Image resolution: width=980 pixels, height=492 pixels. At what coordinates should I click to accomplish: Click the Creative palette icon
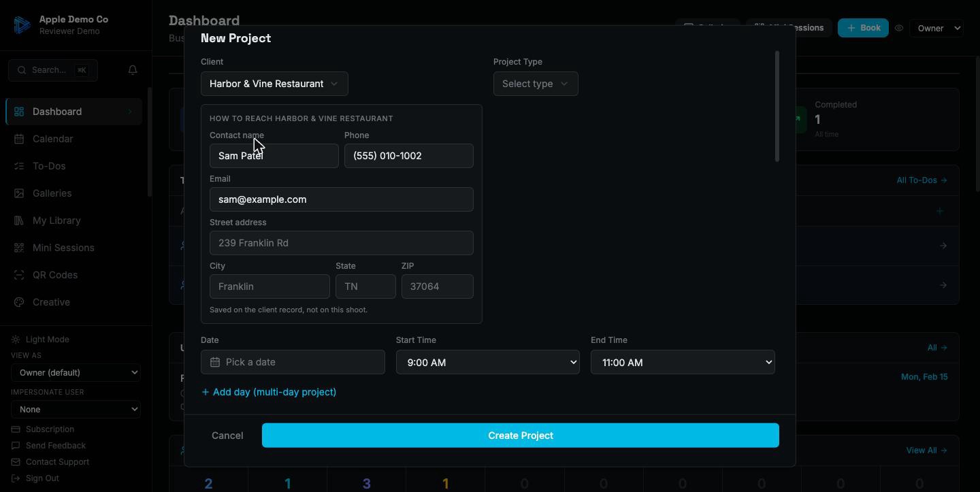19,302
